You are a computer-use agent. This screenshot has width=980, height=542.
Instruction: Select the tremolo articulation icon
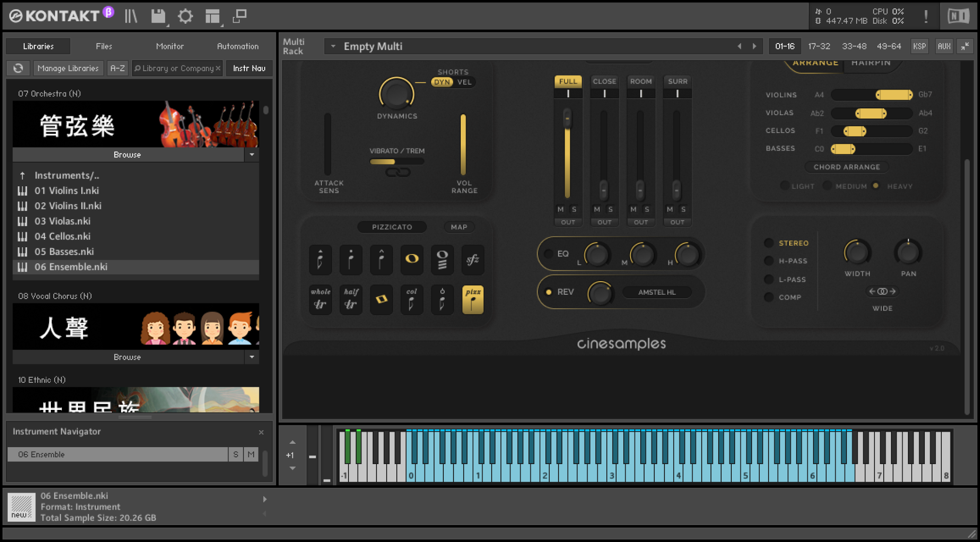pyautogui.click(x=442, y=259)
